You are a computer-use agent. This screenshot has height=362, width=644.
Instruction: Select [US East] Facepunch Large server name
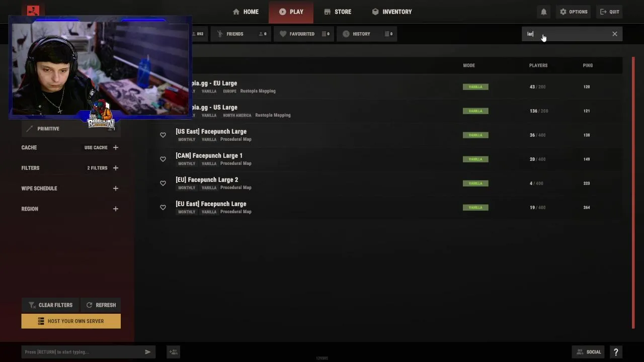[x=211, y=132]
